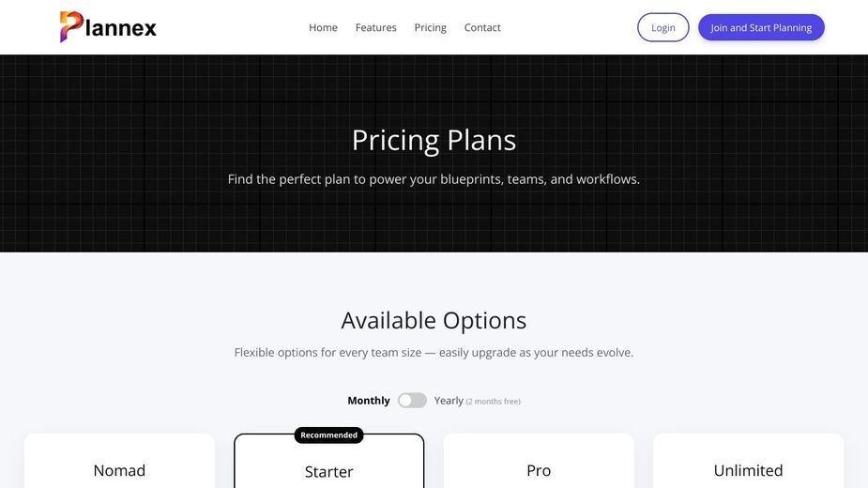Click the "2 months free" note

click(493, 401)
